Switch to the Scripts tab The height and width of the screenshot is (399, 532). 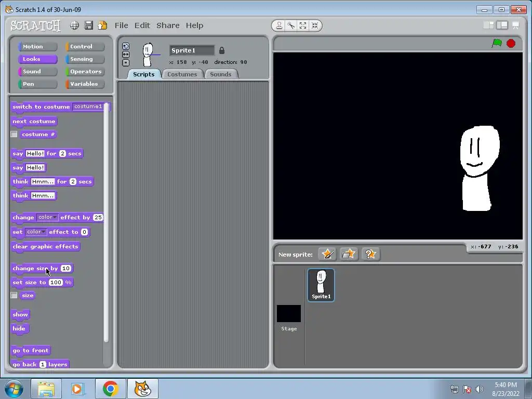tap(143, 74)
